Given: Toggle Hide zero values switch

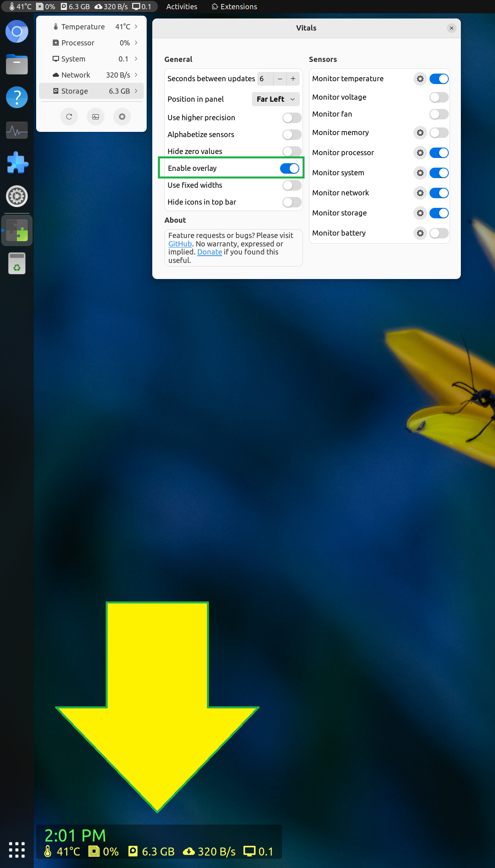Looking at the screenshot, I should pos(292,152).
